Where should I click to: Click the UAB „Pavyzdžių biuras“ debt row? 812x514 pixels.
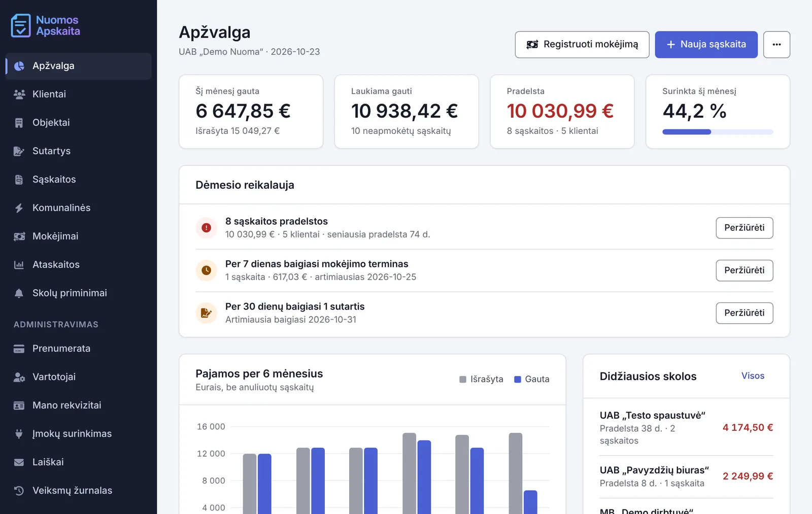tap(686, 476)
